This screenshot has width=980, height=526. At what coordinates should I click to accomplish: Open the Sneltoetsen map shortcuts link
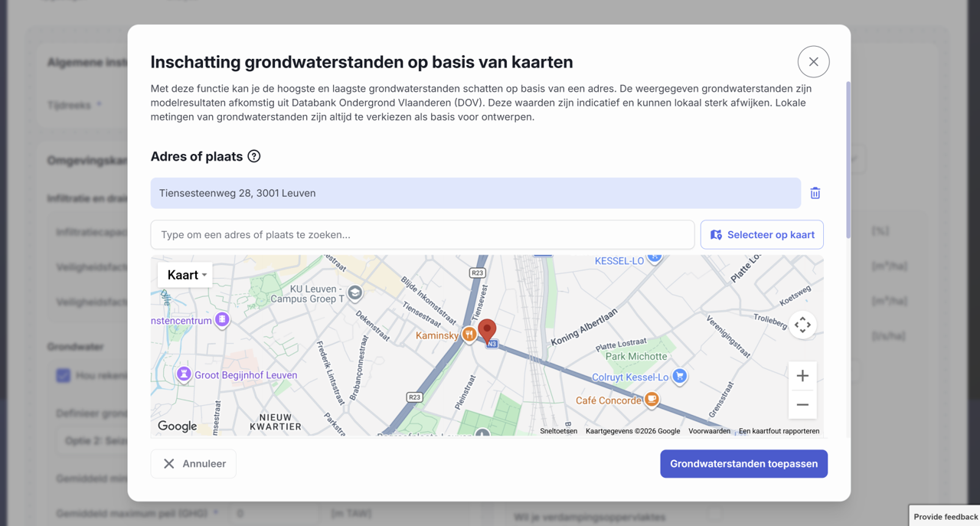558,431
